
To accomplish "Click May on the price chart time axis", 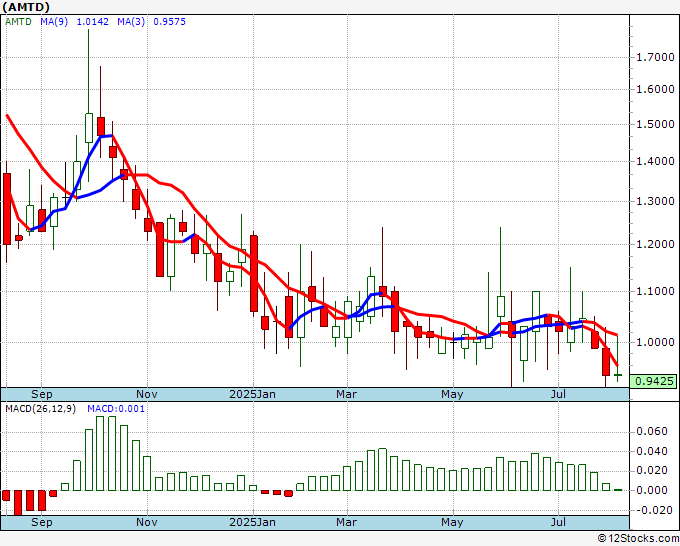I will coord(452,394).
